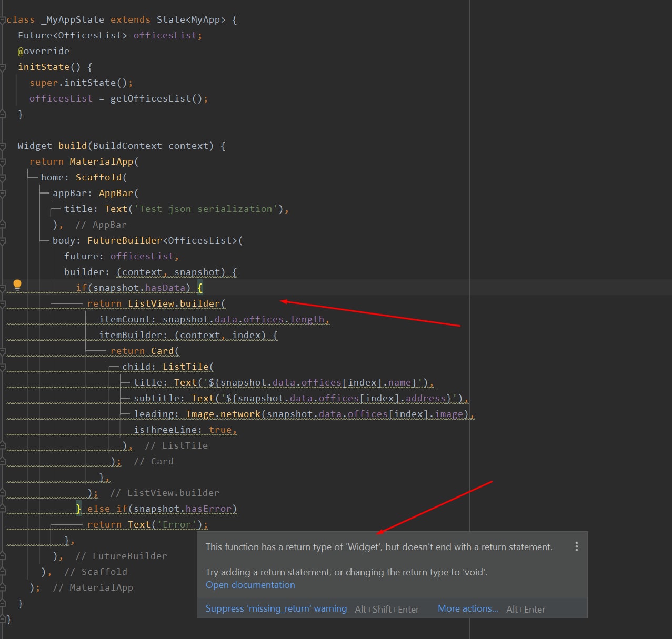Click State<MyApp> in class declaration
This screenshot has height=639, width=672.
pos(191,19)
